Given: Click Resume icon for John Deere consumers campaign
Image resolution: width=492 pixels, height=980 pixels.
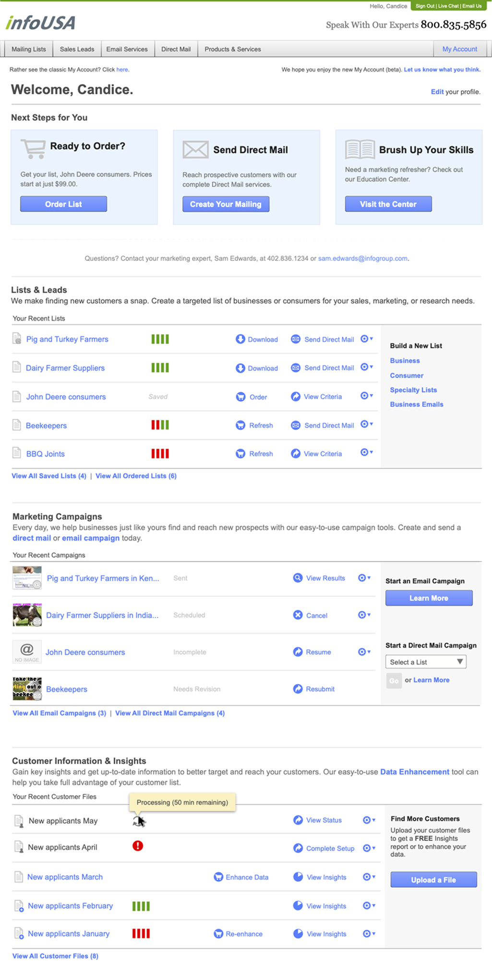Looking at the screenshot, I should (x=298, y=652).
